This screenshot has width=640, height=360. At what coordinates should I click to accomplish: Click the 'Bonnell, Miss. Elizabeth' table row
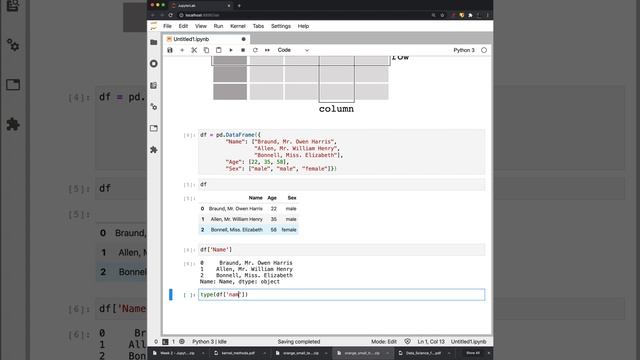pyautogui.click(x=249, y=230)
